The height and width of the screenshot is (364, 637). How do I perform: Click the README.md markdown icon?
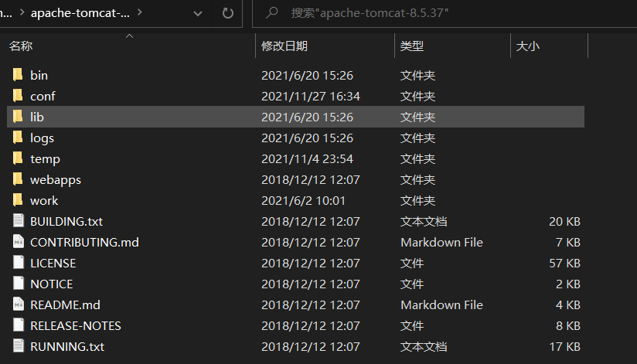point(19,304)
